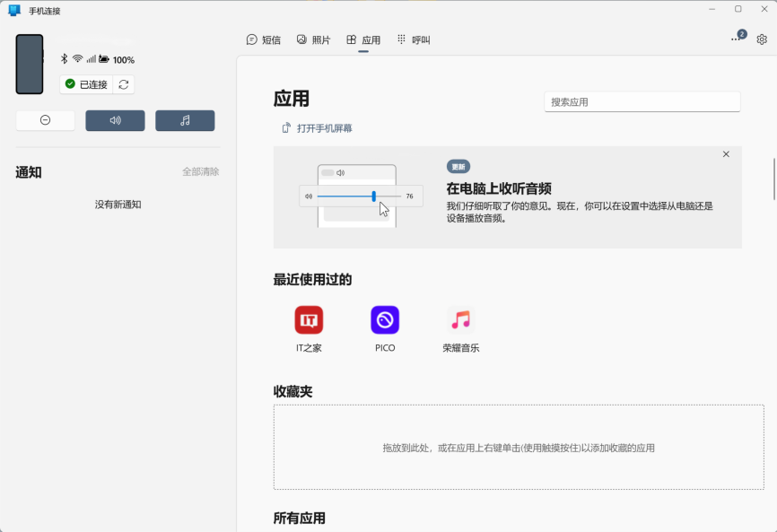Viewport: 777px width, 532px height.
Task: Click the 打开手机屏幕 link
Action: (x=319, y=127)
